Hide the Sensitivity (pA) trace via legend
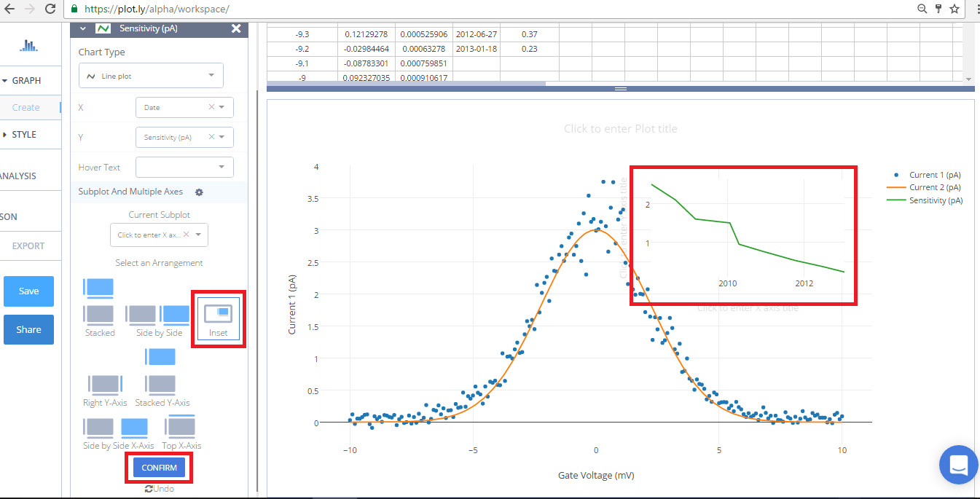The height and width of the screenshot is (499, 980). 933,200
